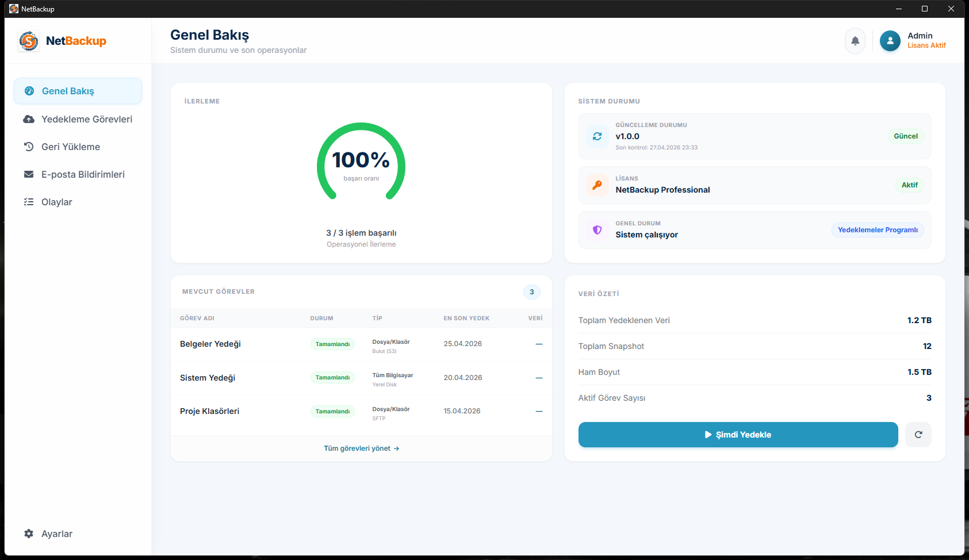Image resolution: width=969 pixels, height=560 pixels.
Task: Click the notification bell icon
Action: pos(855,41)
